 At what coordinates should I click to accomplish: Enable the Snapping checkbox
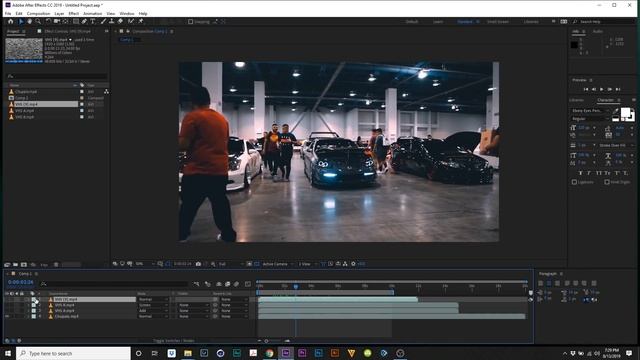tap(190, 22)
